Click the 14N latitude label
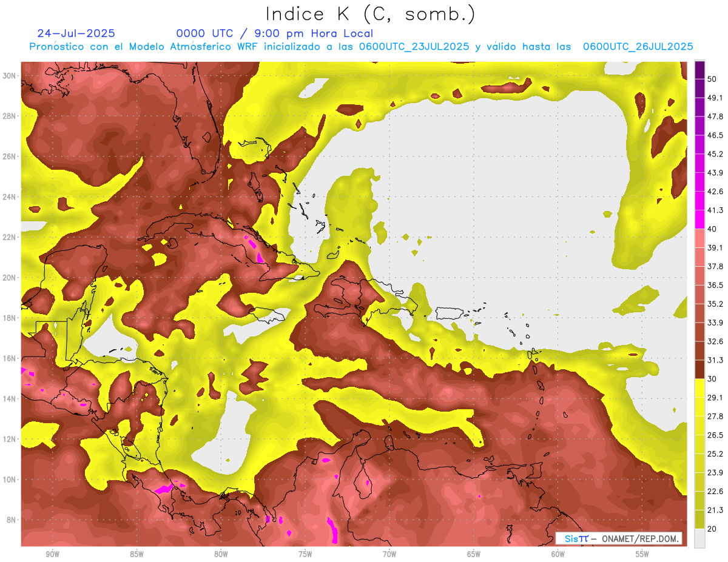Screen dimensions: 728x562 click(9, 398)
